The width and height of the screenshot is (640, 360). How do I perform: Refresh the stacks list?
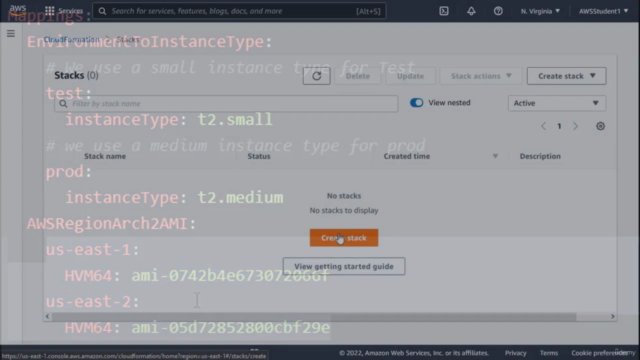pos(316,76)
